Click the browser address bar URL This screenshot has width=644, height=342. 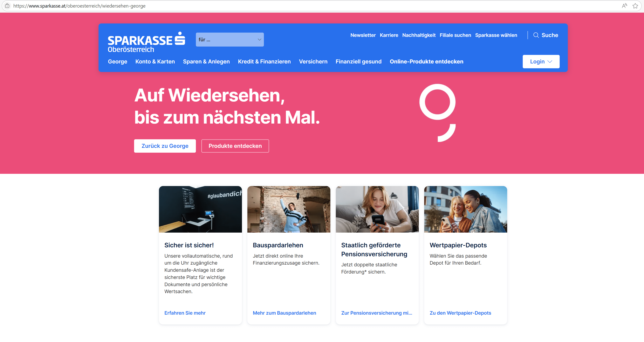coord(79,6)
